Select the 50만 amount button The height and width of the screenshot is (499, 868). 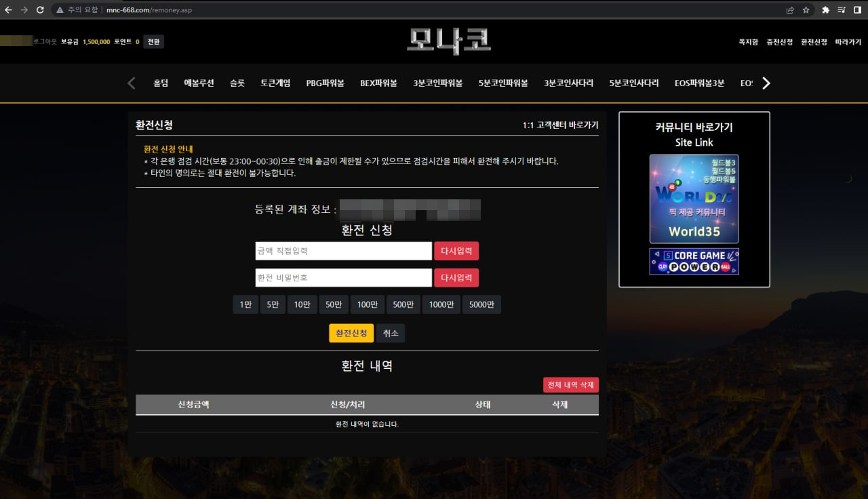(x=334, y=305)
